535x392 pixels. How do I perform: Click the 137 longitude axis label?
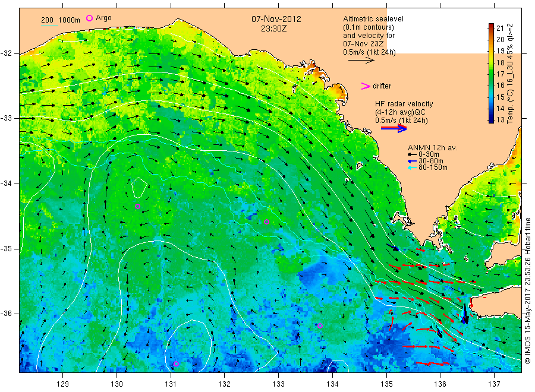pos(494,384)
